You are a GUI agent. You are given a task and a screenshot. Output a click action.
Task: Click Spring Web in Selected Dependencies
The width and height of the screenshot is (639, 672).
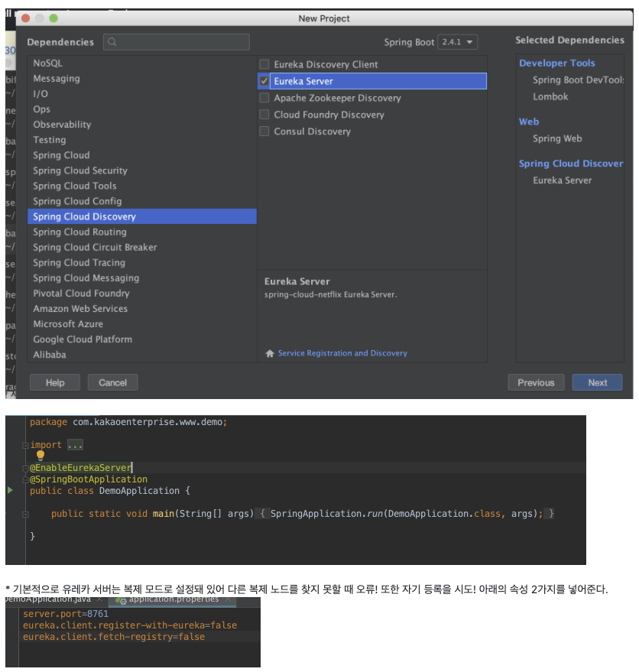coord(557,138)
